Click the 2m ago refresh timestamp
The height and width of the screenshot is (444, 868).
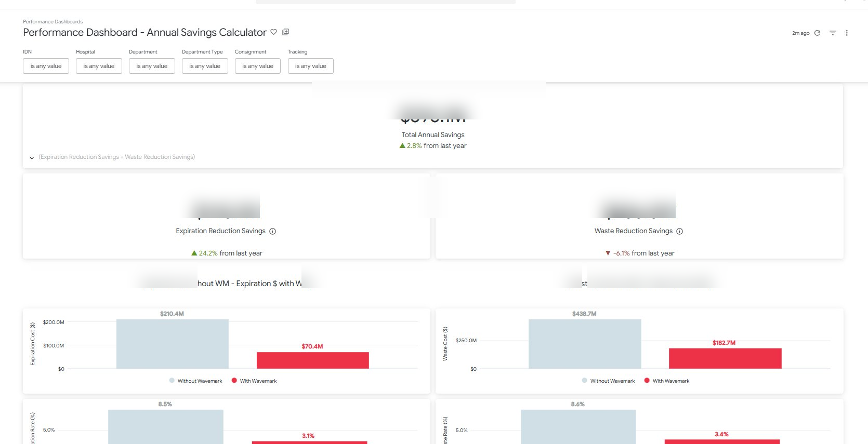pos(800,33)
